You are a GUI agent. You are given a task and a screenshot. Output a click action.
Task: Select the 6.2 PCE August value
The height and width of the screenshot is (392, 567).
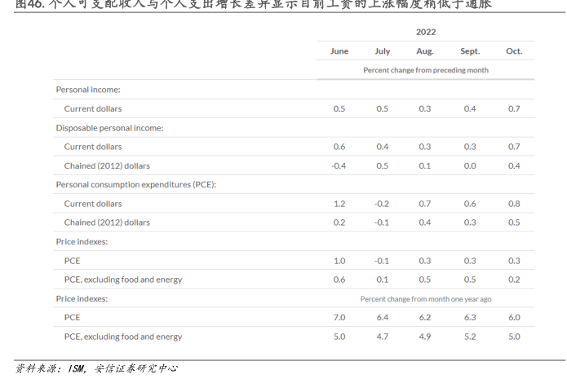(425, 318)
